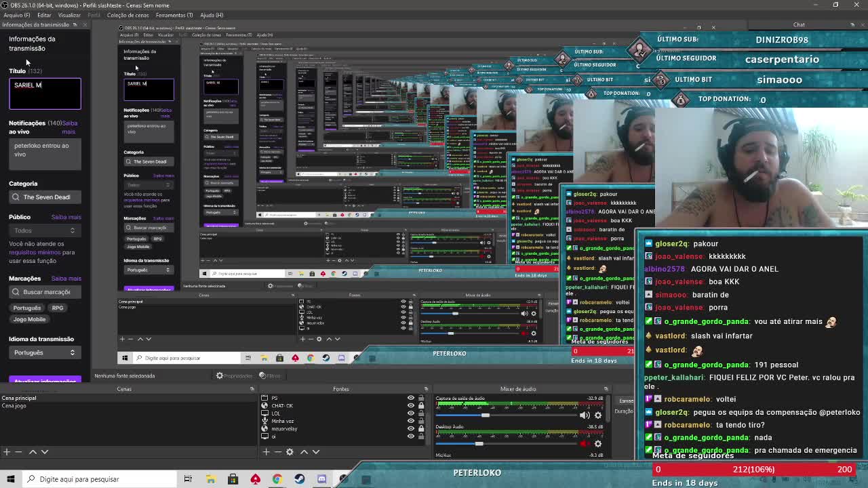Open the Ferramentas menu
868x488 pixels.
[x=174, y=15]
